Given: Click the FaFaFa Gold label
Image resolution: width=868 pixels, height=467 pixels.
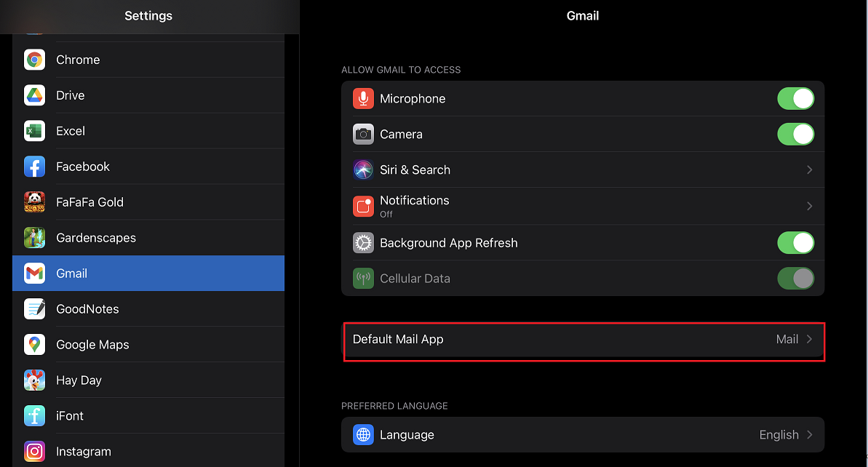Looking at the screenshot, I should (x=89, y=202).
